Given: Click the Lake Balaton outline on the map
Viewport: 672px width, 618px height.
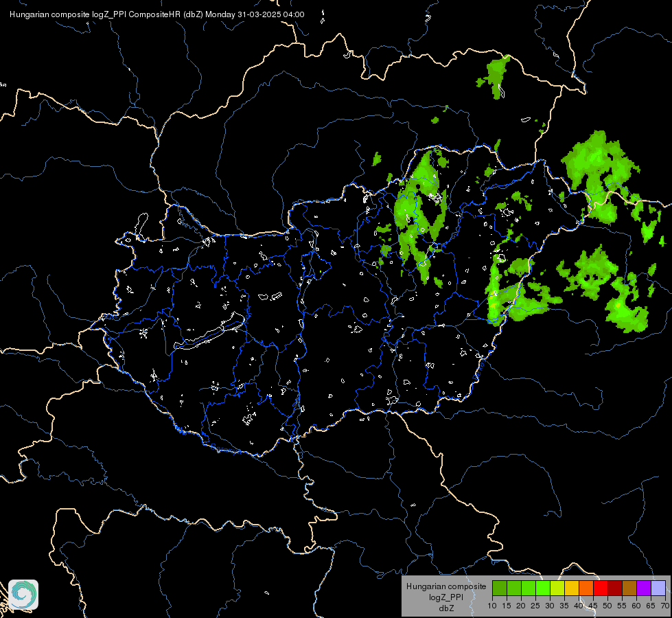Looking at the screenshot, I should point(209,332).
